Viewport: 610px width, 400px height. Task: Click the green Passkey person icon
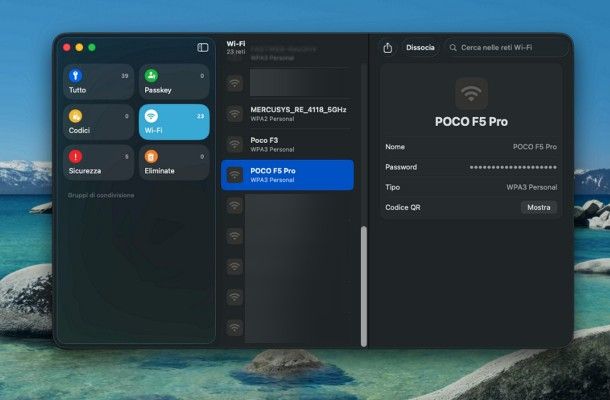pyautogui.click(x=151, y=75)
